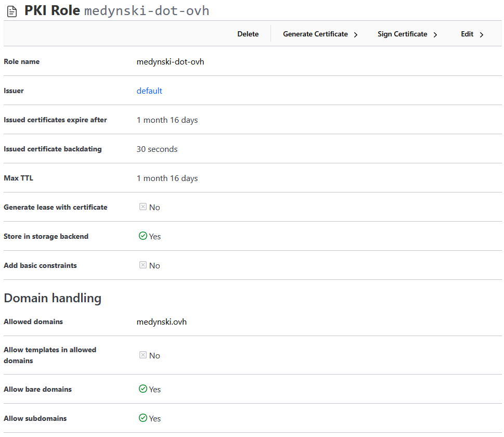Edit the medynski-dot-ovh role

pos(467,34)
